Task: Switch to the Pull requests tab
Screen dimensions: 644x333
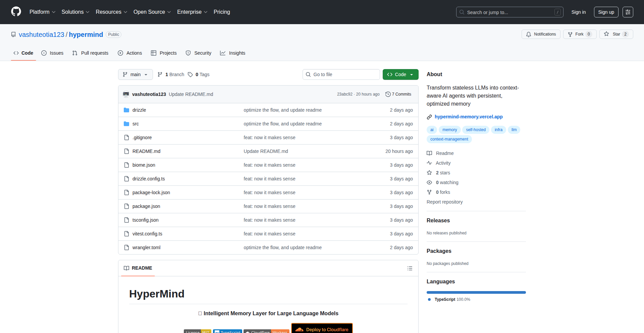Action: pos(90,53)
